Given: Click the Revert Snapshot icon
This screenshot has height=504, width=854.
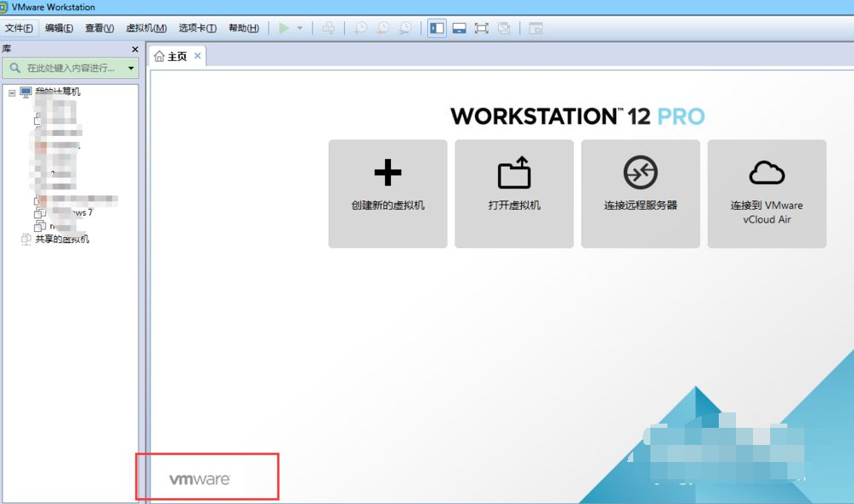Looking at the screenshot, I should click(382, 28).
